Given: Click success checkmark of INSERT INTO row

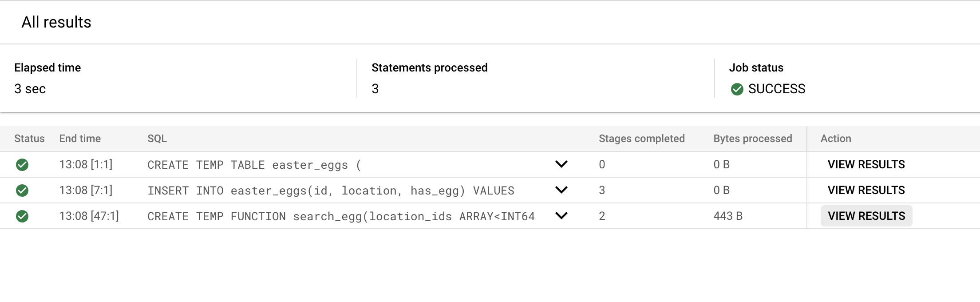Looking at the screenshot, I should click(22, 191).
